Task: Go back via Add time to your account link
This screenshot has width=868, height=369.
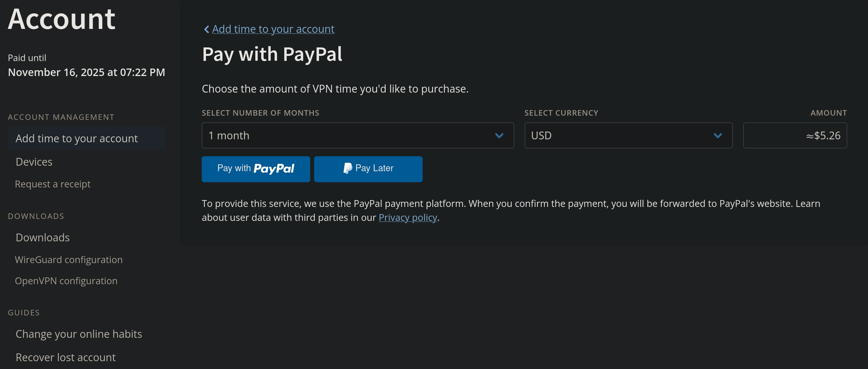Action: (x=273, y=29)
